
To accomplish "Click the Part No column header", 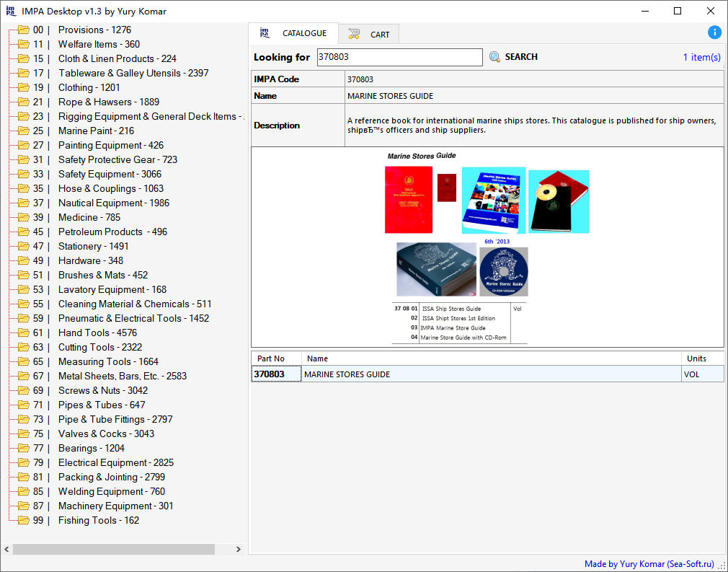I will coord(276,358).
